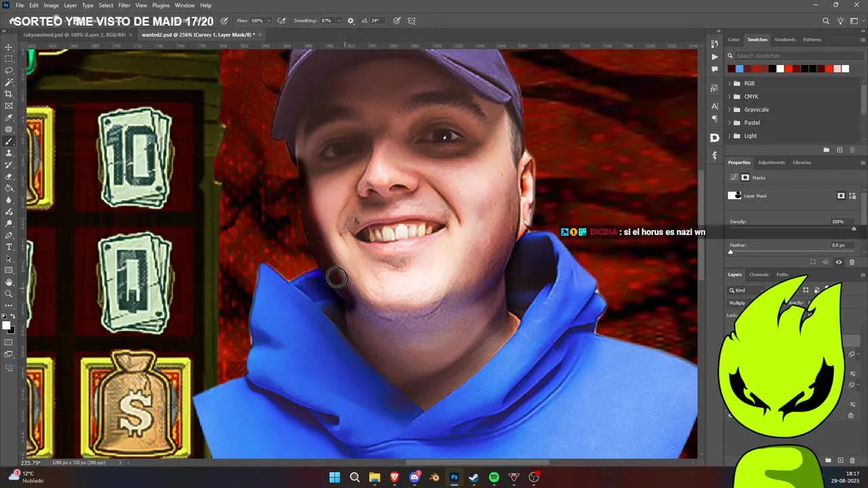Select the Zoom tool
The height and width of the screenshot is (488, 868).
coord(9,293)
